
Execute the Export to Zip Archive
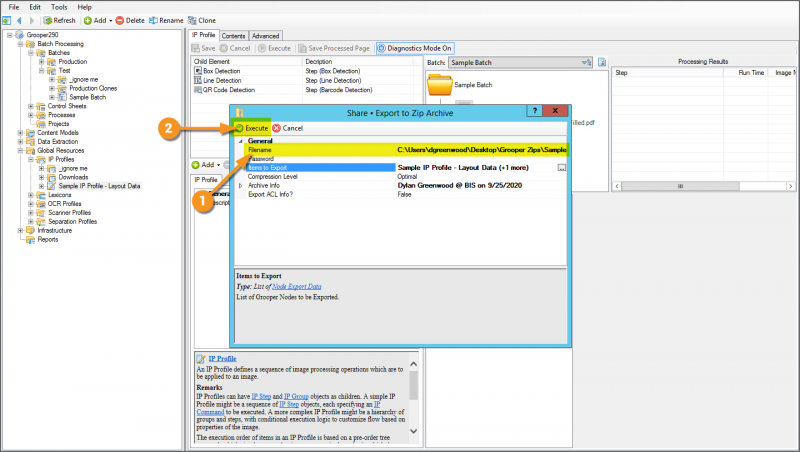click(x=252, y=128)
